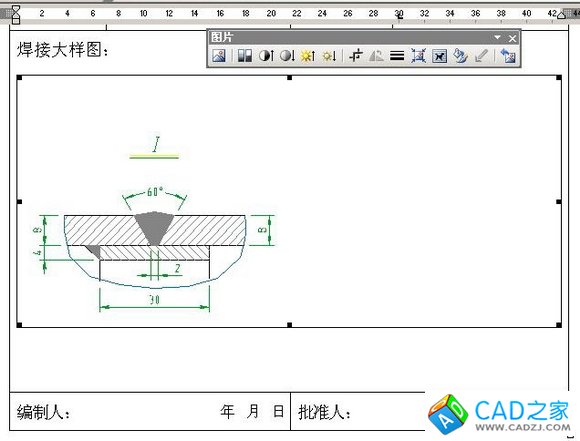Click the 月 character in date cell
Viewport: 580px width, 441px height.
253,411
